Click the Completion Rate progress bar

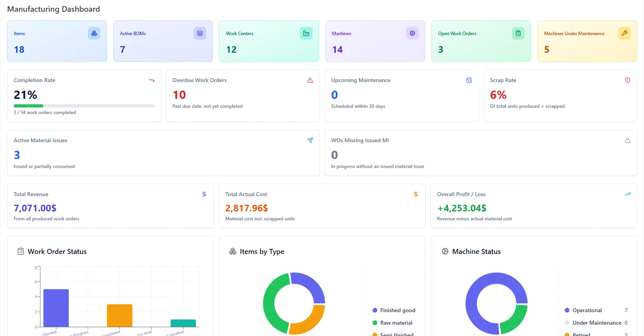[x=84, y=106]
